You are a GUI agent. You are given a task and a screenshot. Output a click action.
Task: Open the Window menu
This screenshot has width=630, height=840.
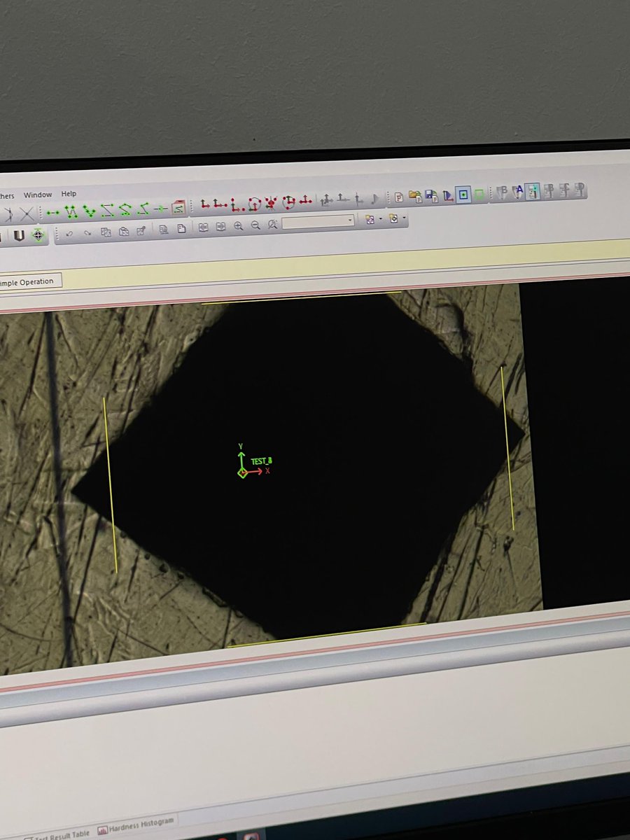(38, 195)
